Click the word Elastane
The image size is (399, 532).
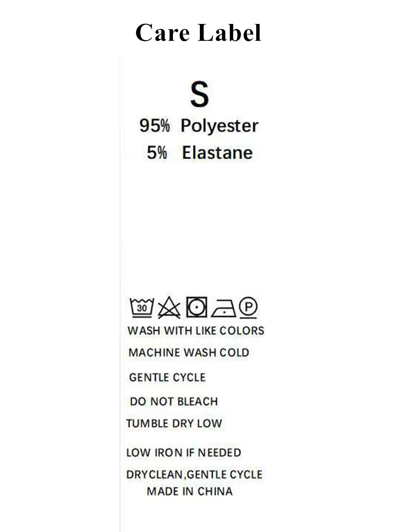tap(217, 153)
